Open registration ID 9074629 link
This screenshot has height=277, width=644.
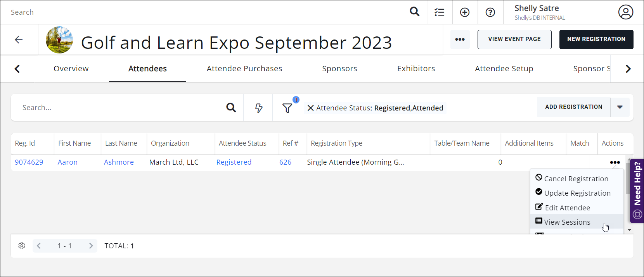pos(29,162)
